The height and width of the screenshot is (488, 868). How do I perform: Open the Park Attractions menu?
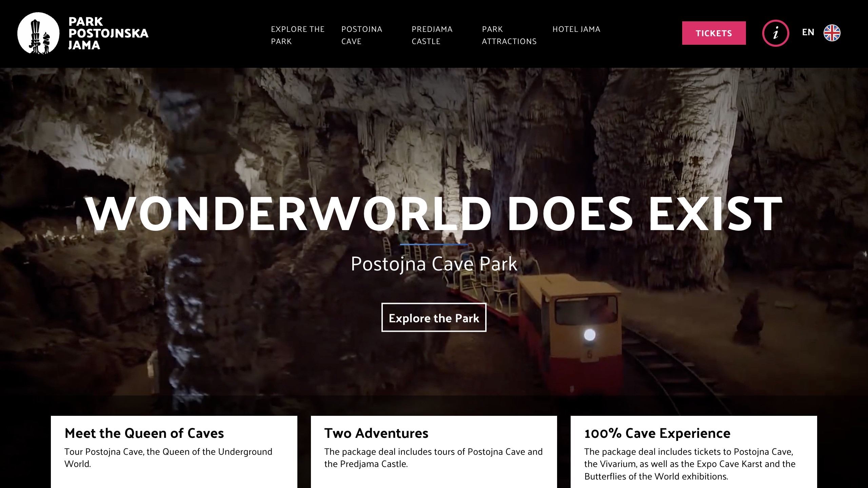pos(509,35)
